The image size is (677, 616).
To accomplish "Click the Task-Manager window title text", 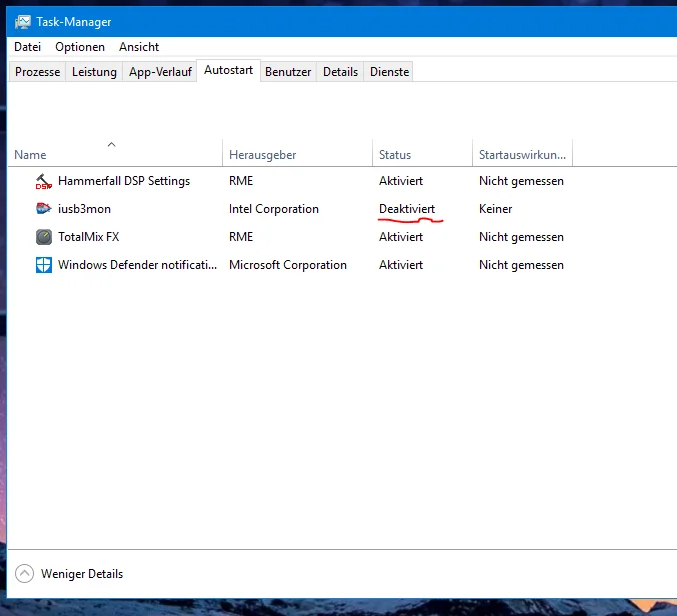I will click(x=74, y=22).
